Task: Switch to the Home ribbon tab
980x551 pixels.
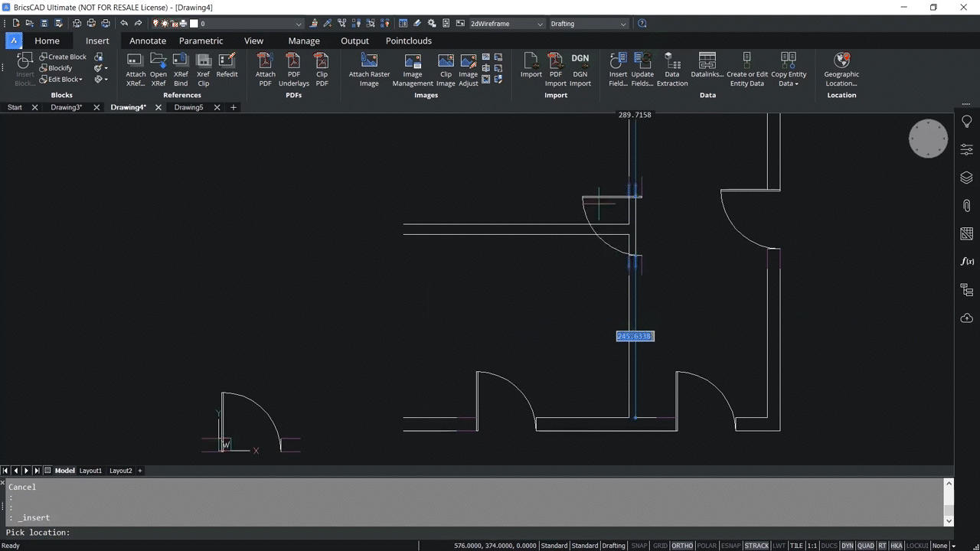Action: pos(47,41)
